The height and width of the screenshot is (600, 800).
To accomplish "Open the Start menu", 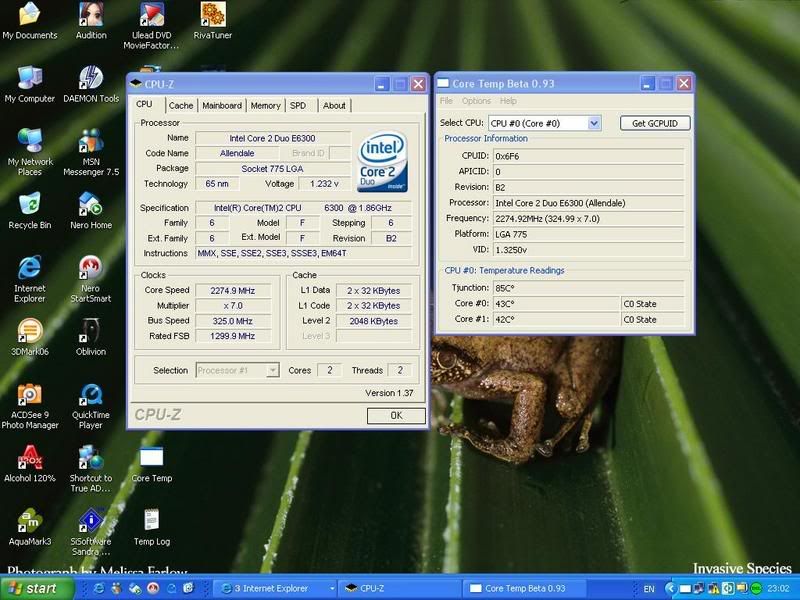I will point(36,588).
